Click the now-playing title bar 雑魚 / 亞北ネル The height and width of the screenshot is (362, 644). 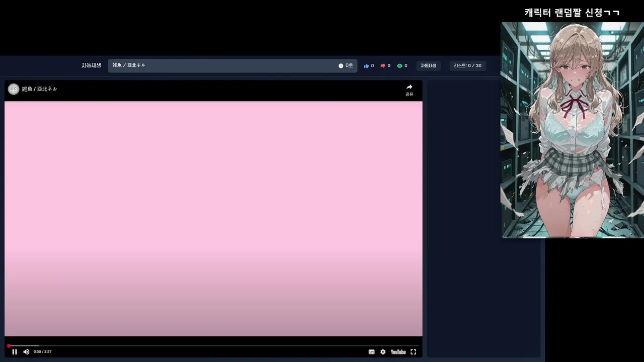(x=232, y=66)
